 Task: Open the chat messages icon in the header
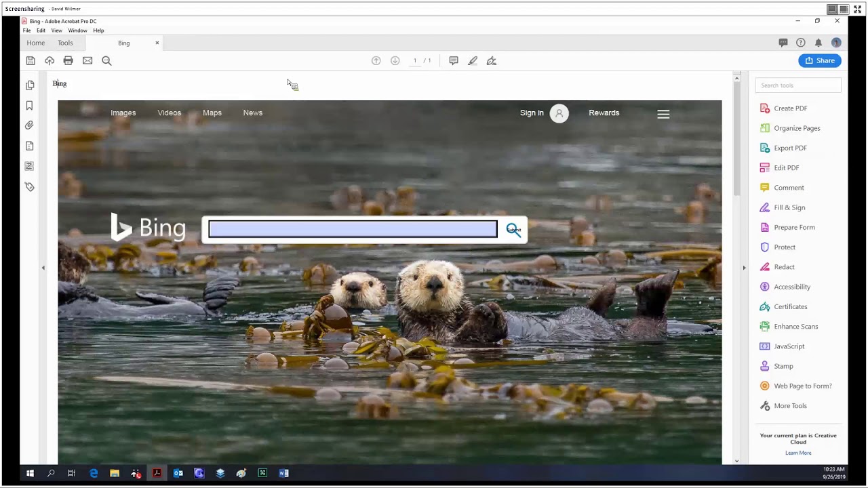click(783, 43)
